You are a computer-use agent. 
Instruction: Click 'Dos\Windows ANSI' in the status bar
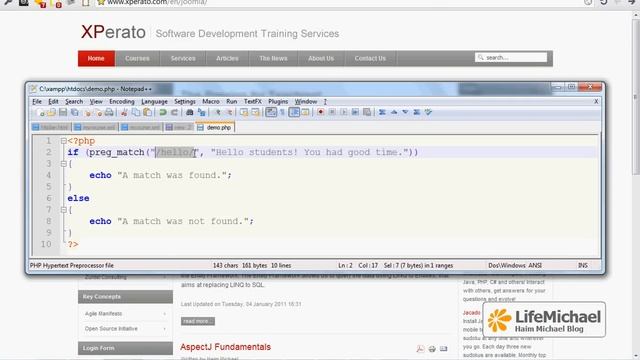pos(515,266)
